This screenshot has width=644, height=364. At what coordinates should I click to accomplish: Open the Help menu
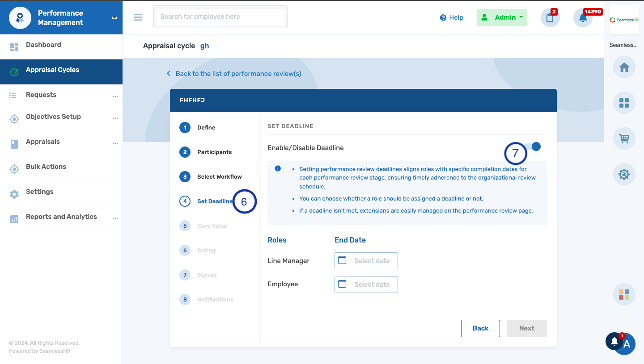tap(451, 17)
